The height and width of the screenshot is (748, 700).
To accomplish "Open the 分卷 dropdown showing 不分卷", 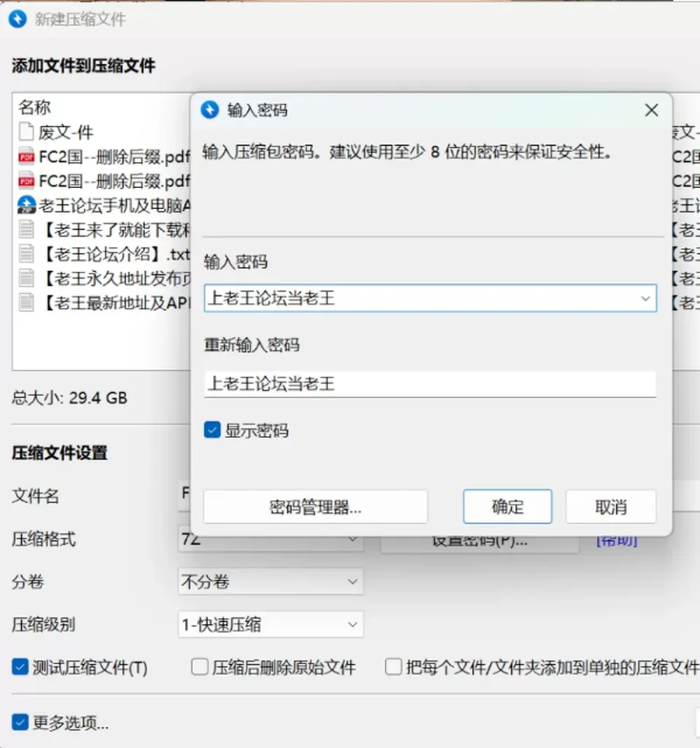I will click(271, 582).
